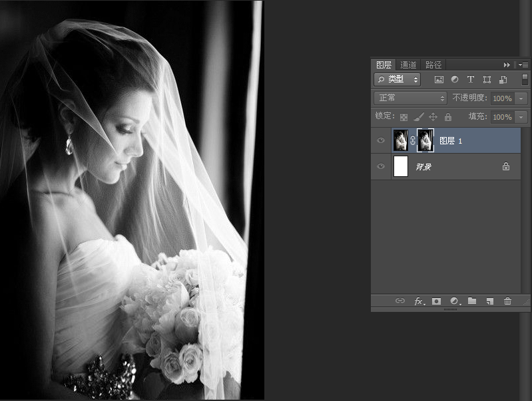The width and height of the screenshot is (532, 401).
Task: Open the 正常 blend mode dropdown
Action: [x=411, y=98]
